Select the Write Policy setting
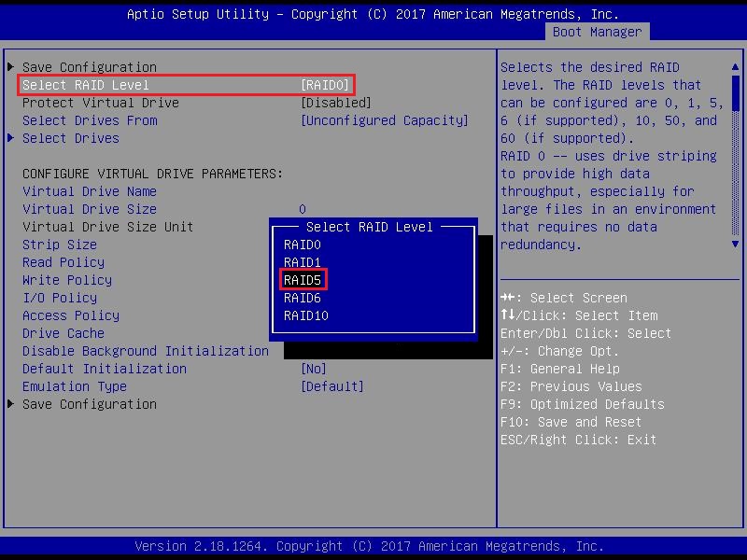 [66, 280]
